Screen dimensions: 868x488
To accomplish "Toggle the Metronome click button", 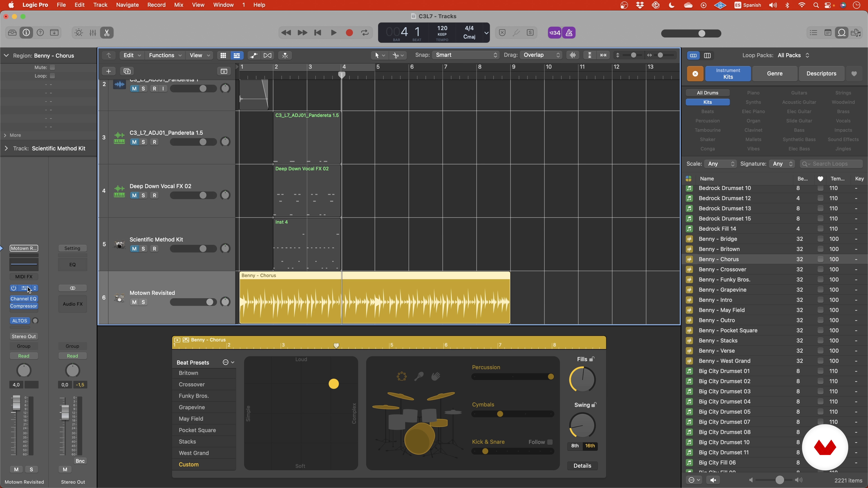I will [569, 33].
